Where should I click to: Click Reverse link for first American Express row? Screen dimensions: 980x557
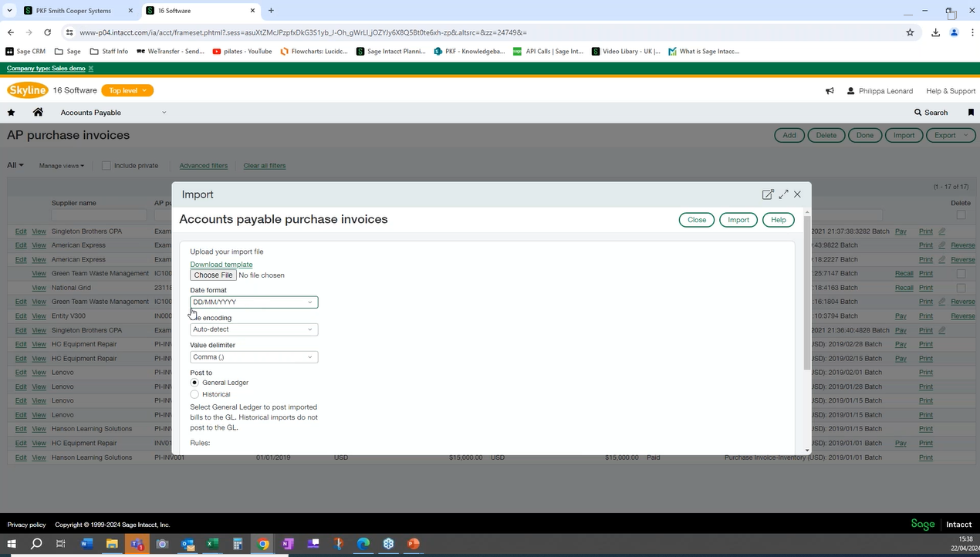click(963, 245)
